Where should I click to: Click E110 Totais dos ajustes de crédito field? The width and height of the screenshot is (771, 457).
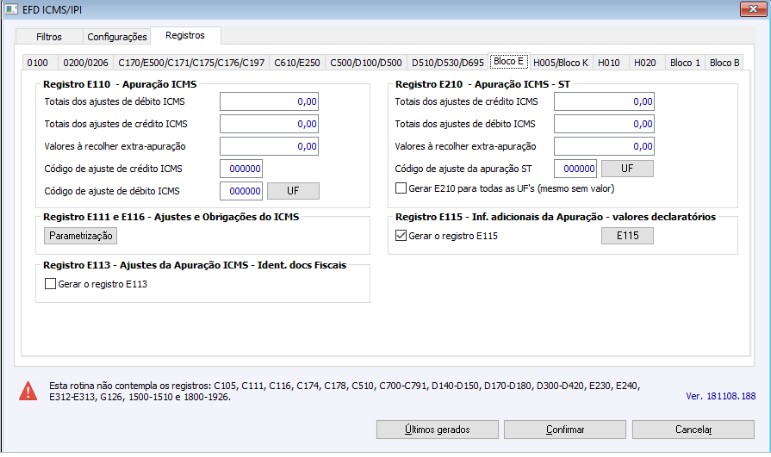[269, 124]
